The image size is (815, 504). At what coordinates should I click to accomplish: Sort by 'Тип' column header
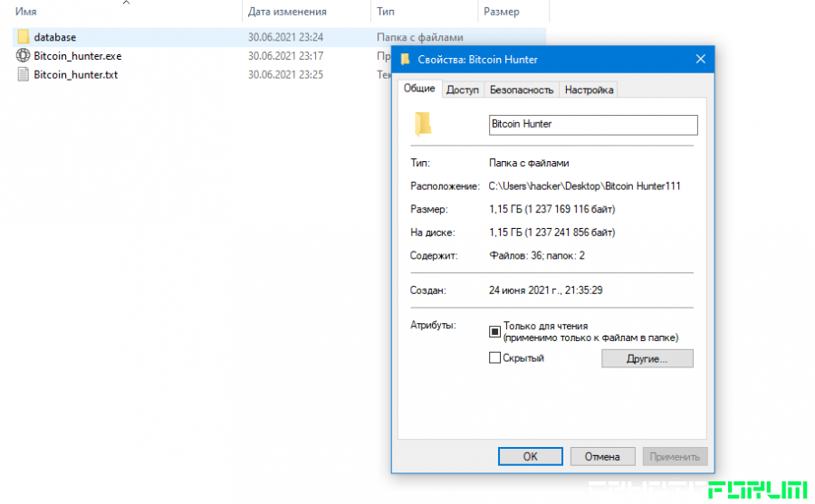coord(386,12)
